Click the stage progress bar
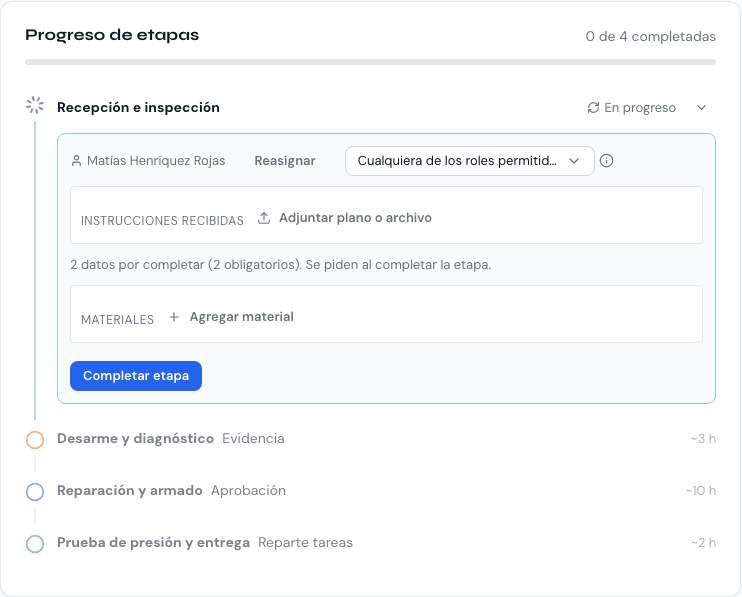 (x=371, y=62)
